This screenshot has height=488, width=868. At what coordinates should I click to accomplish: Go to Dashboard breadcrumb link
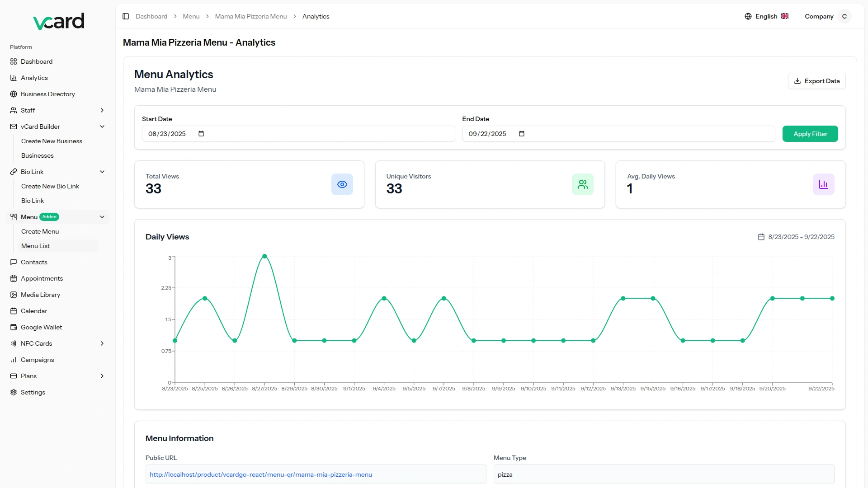(x=151, y=16)
